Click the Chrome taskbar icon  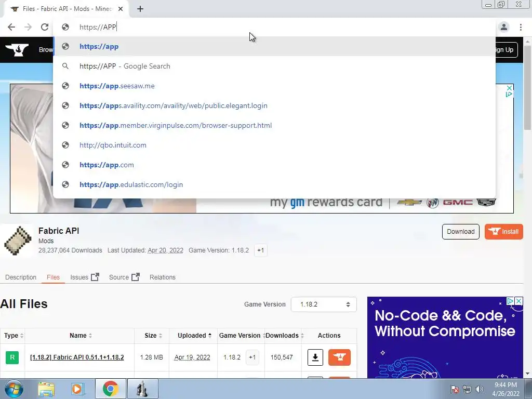pos(110,389)
